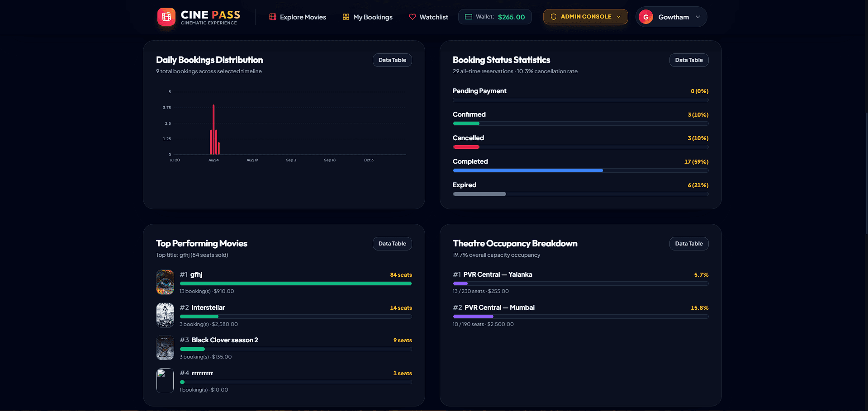Image resolution: width=868 pixels, height=411 pixels.
Task: Click the Cine Pass film logo icon
Action: coord(166,17)
